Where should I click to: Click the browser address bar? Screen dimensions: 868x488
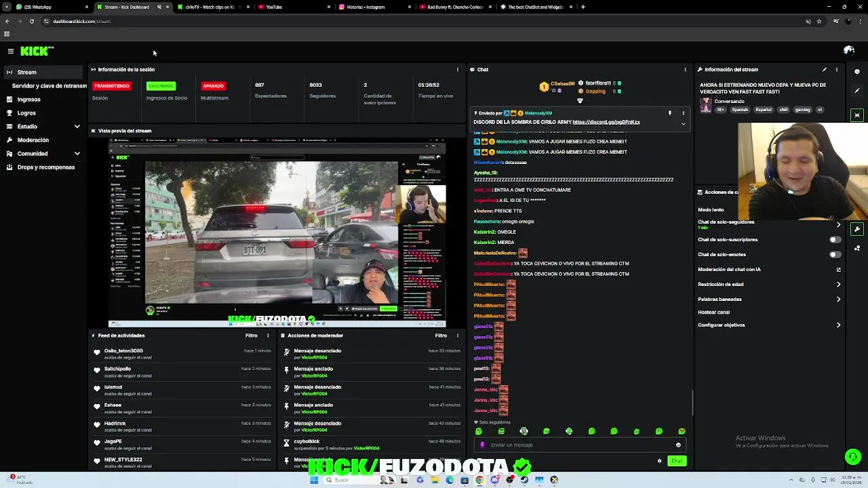pos(420,21)
